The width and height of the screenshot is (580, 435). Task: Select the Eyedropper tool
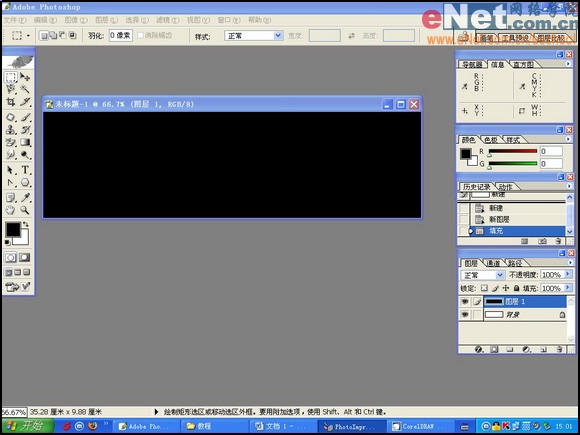click(25, 198)
